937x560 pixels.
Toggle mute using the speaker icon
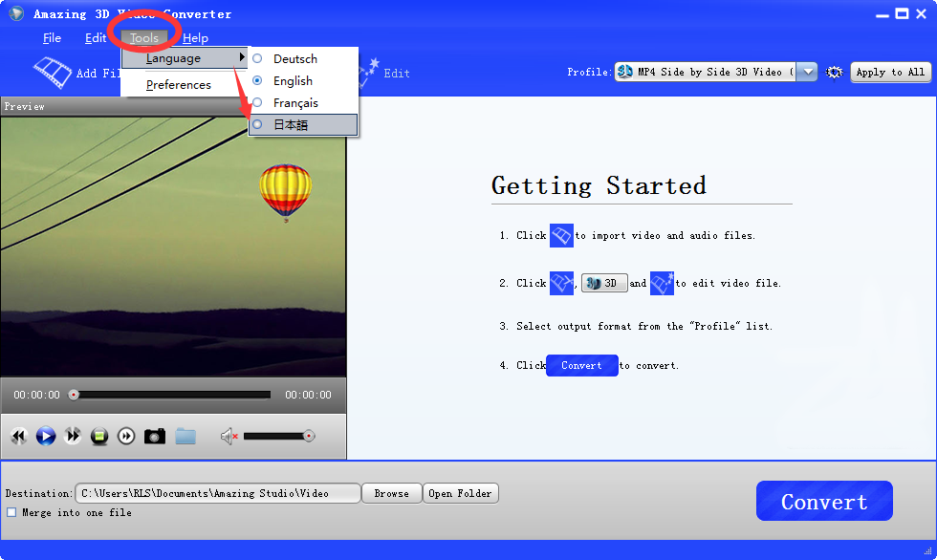pyautogui.click(x=229, y=437)
